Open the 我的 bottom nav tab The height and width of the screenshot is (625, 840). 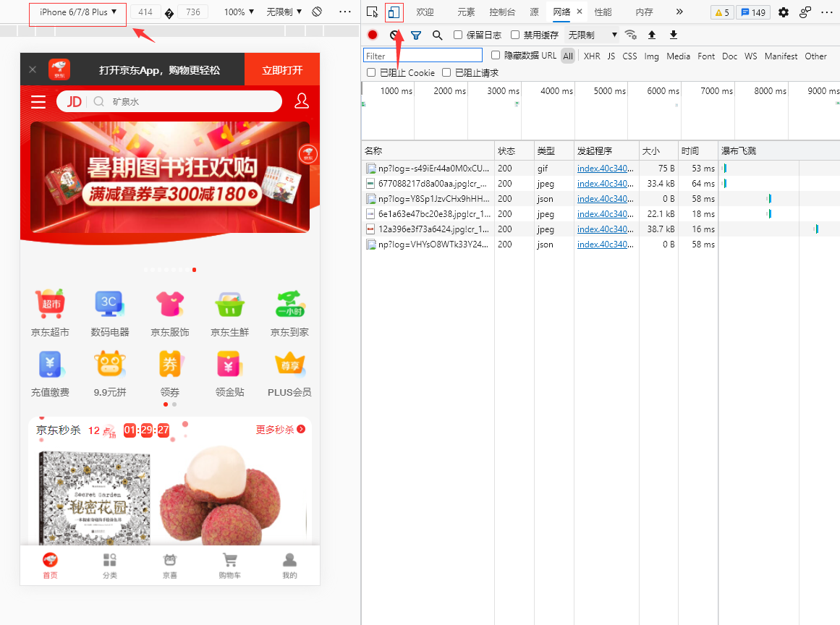[x=290, y=566]
